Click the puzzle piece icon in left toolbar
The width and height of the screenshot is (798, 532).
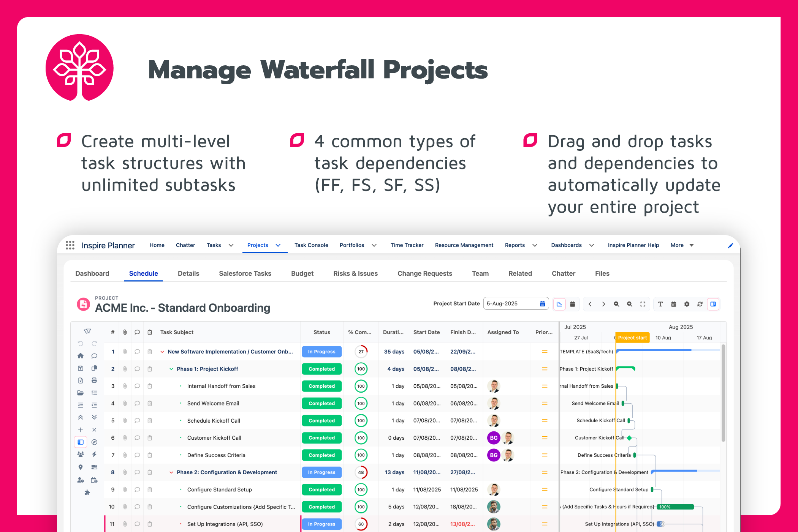(x=87, y=493)
